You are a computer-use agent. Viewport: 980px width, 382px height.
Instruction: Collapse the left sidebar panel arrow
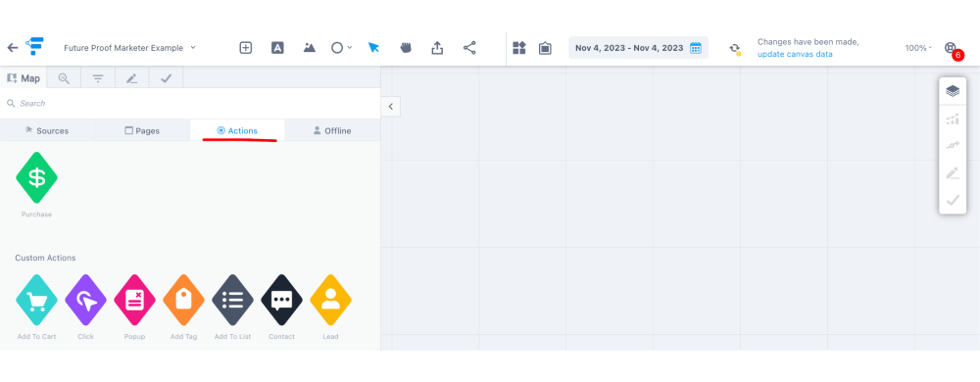coord(391,106)
